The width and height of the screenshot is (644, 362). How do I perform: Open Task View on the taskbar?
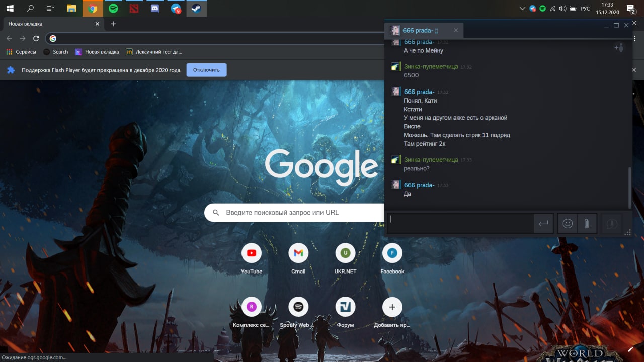click(x=50, y=8)
